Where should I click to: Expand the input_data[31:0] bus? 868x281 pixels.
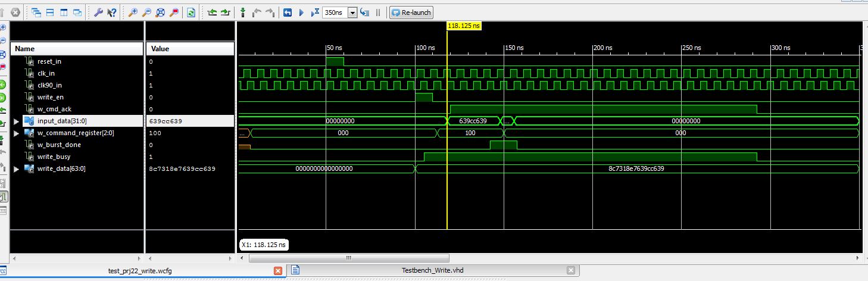coord(16,121)
